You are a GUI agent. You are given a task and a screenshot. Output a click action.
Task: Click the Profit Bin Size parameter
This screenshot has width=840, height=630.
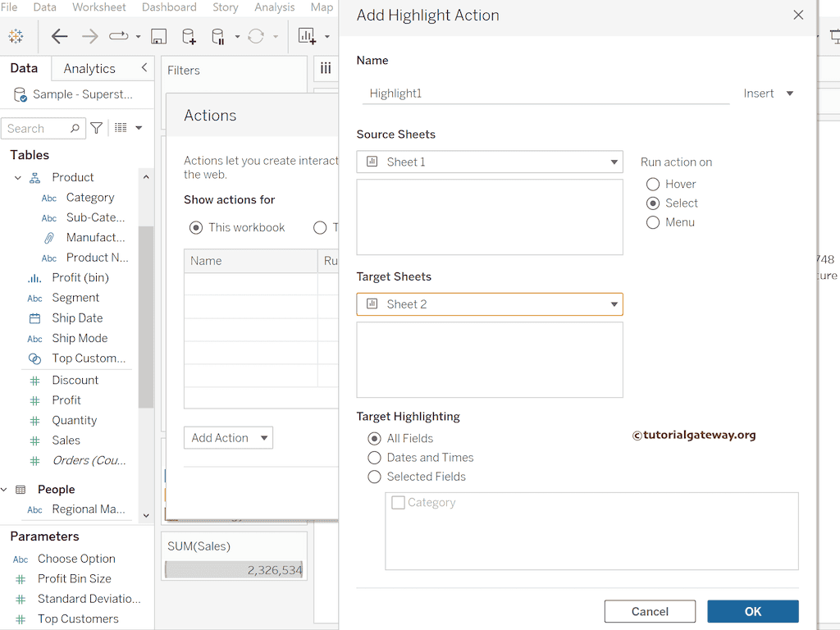click(x=75, y=578)
